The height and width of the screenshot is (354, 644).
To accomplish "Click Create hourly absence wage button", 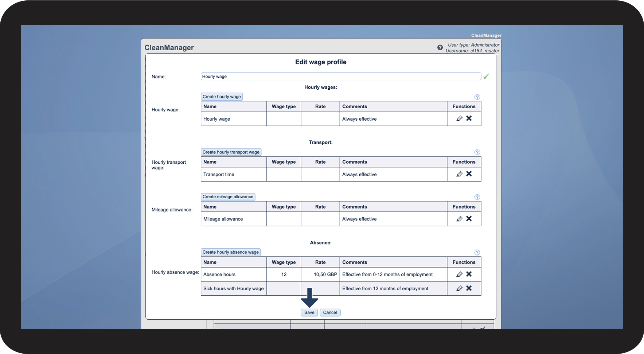I will coord(231,252).
